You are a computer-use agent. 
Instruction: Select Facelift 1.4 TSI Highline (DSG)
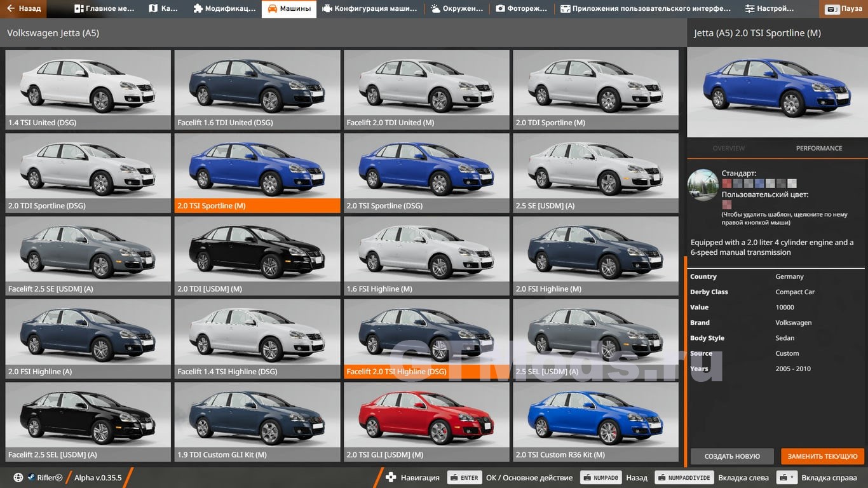click(257, 339)
